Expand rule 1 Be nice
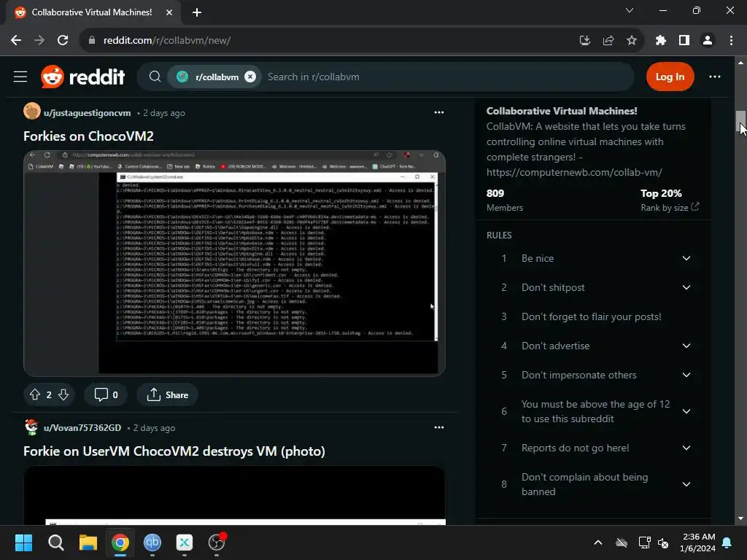The width and height of the screenshot is (747, 560). click(686, 258)
